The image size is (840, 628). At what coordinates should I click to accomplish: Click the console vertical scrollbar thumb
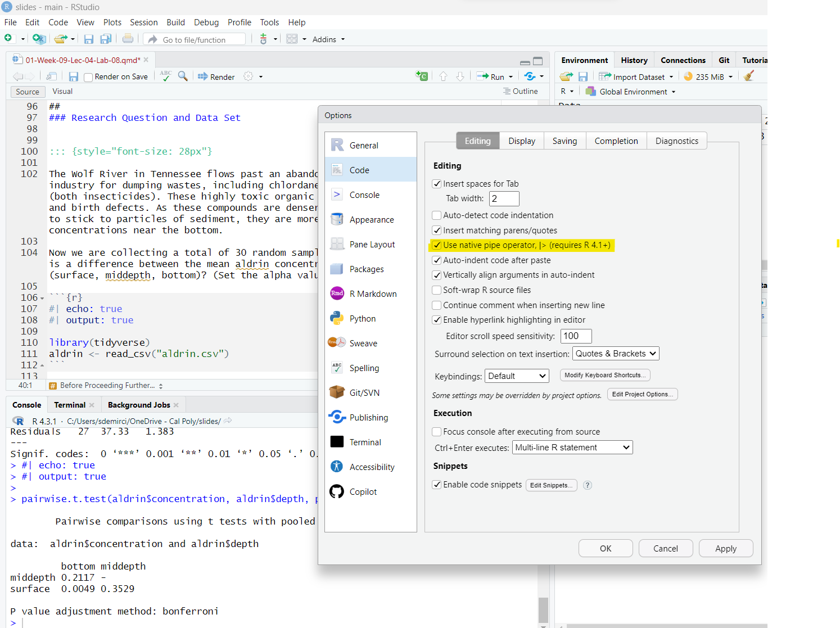[x=543, y=609]
